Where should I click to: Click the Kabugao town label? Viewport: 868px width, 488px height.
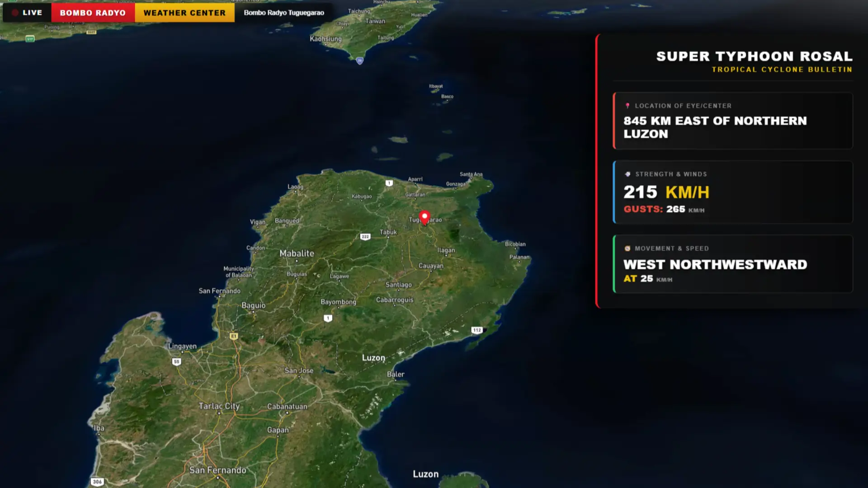[x=362, y=196]
